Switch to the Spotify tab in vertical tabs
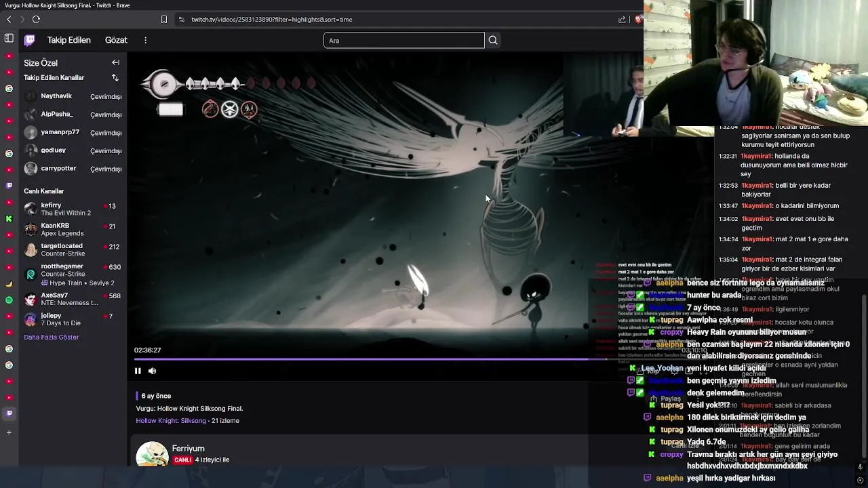 [9, 300]
